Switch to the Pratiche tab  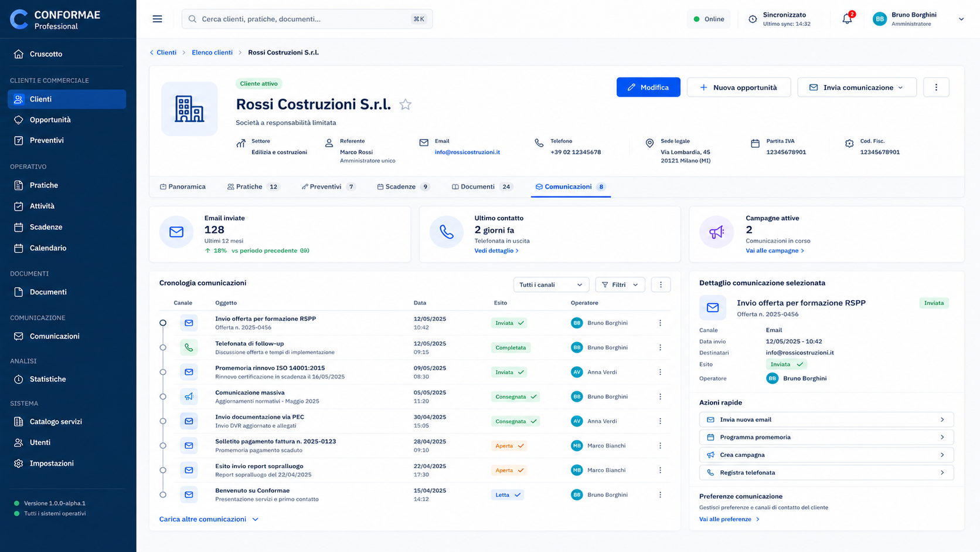coord(253,187)
